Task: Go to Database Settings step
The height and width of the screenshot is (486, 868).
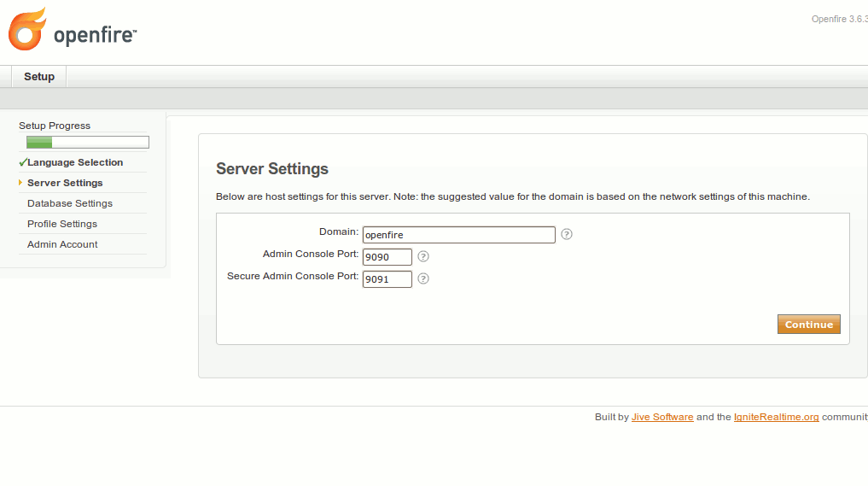Action: click(70, 203)
